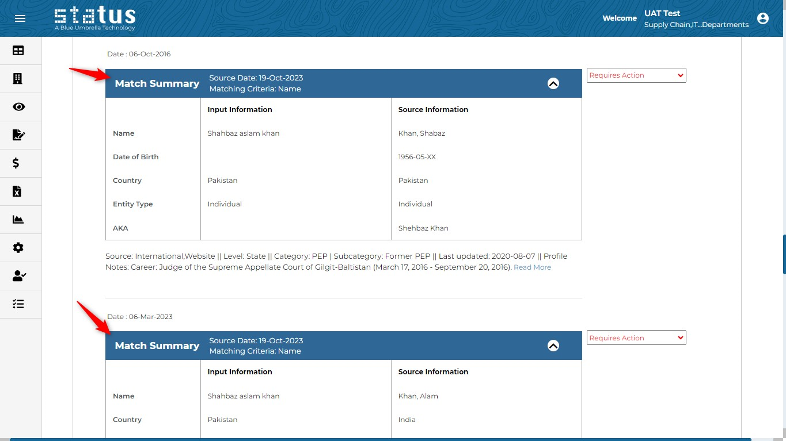Click the Read More link
This screenshot has height=442, width=786.
532,267
